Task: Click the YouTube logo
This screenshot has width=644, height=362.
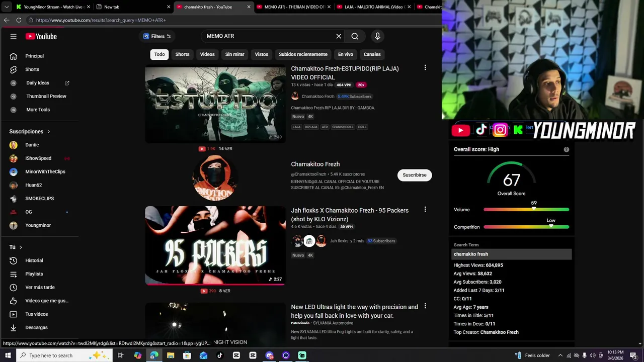Action: tap(41, 36)
